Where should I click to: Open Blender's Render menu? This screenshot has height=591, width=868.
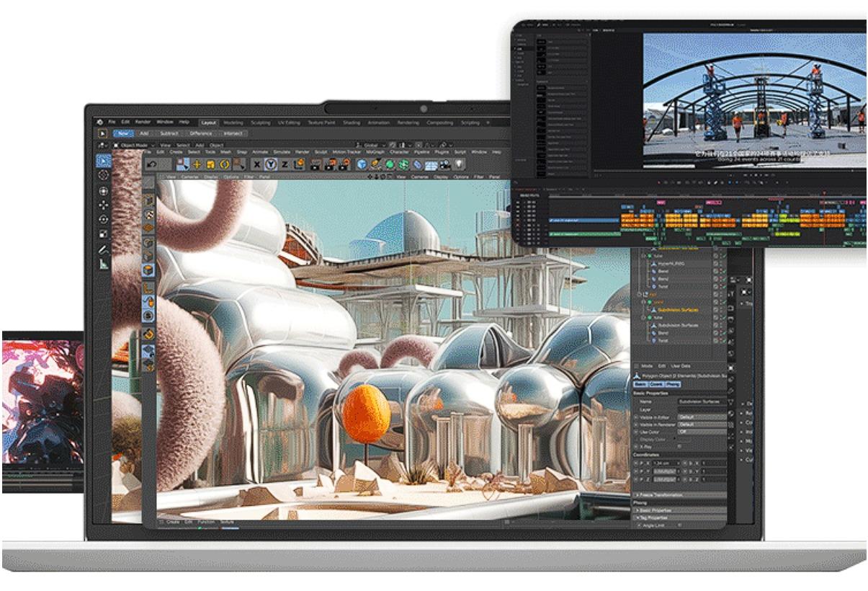tap(143, 122)
